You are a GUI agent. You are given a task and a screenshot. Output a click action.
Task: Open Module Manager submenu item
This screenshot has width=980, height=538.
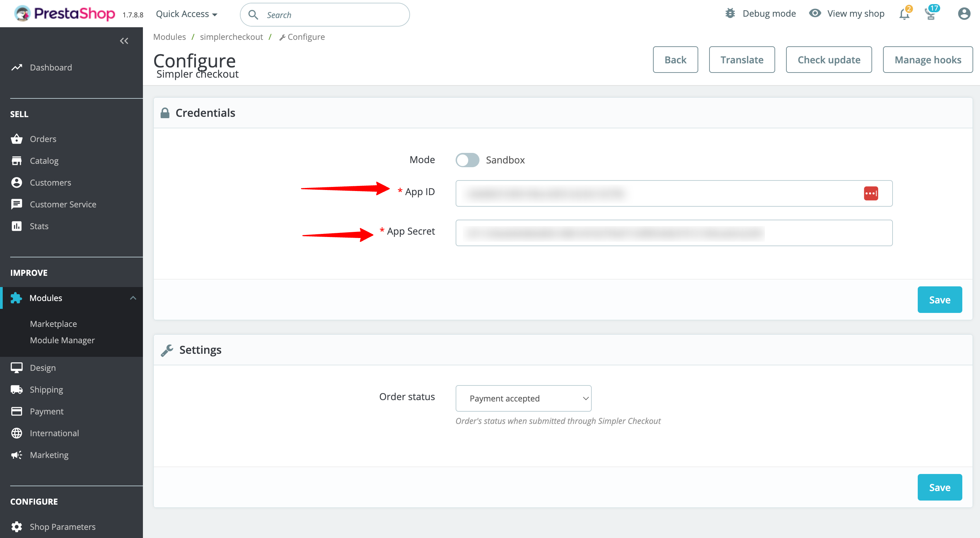pos(62,340)
